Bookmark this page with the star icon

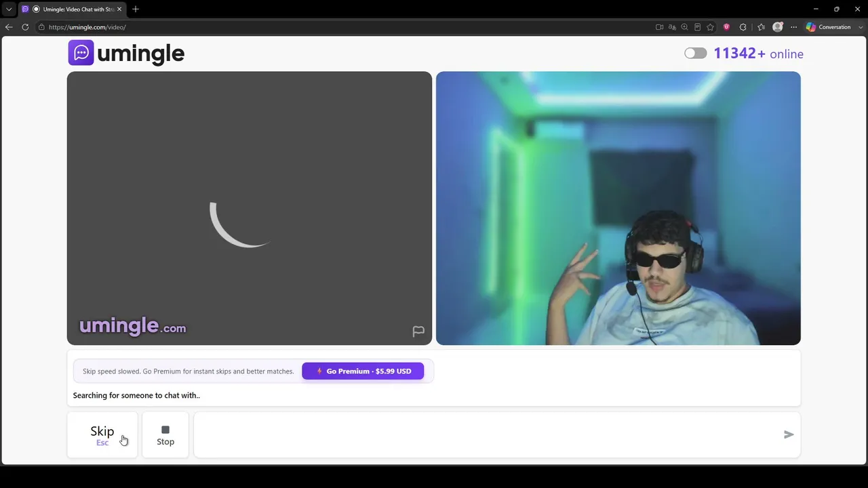pos(710,27)
